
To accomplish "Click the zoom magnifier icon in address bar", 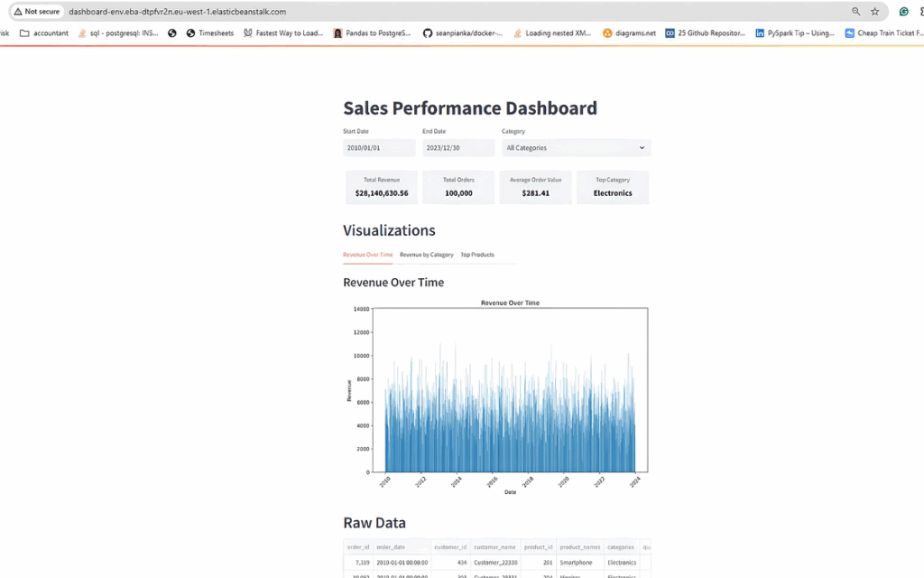I will coord(856,12).
